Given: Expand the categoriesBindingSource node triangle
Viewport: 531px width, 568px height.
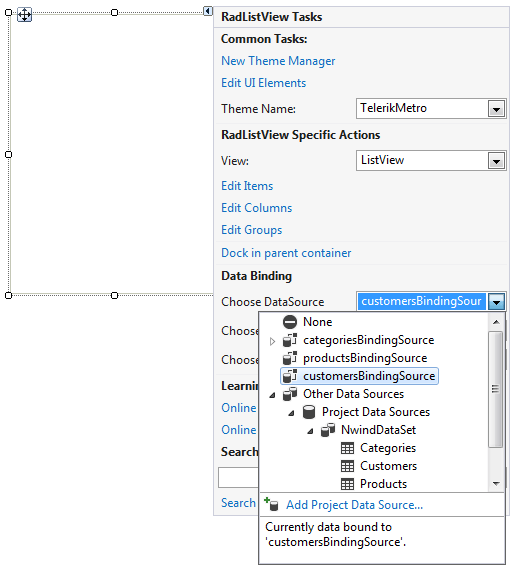Looking at the screenshot, I should (272, 341).
